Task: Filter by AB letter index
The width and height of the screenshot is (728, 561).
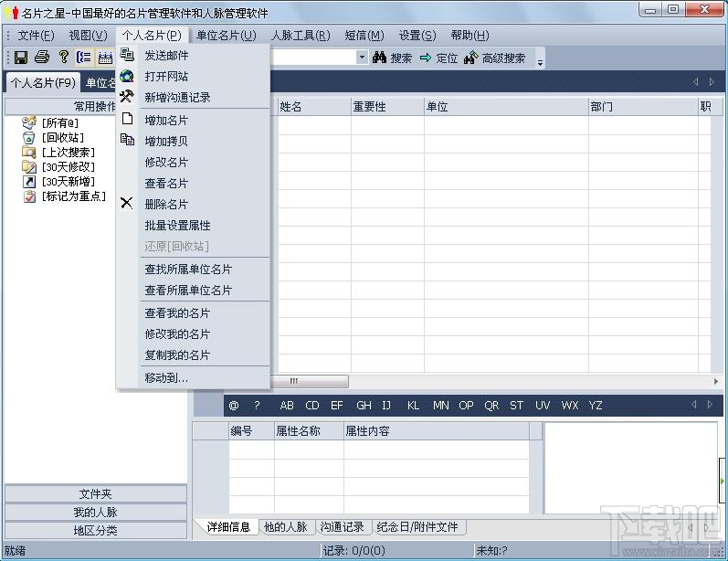Action: pos(287,406)
